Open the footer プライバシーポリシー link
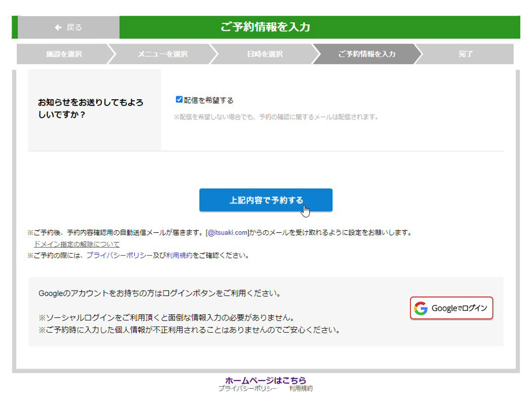Image resolution: width=532 pixels, height=405 pixels. click(248, 389)
